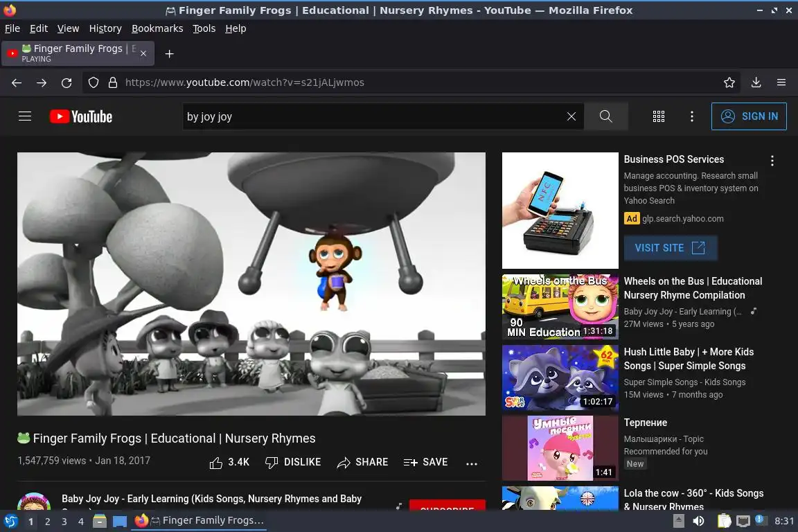Open the View menu
Image resolution: width=798 pixels, height=532 pixels.
click(x=68, y=28)
